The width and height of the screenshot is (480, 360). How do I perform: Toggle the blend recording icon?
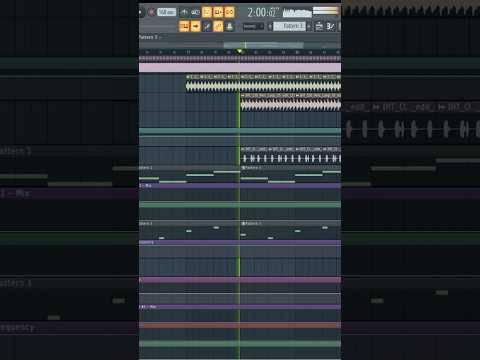218,12
